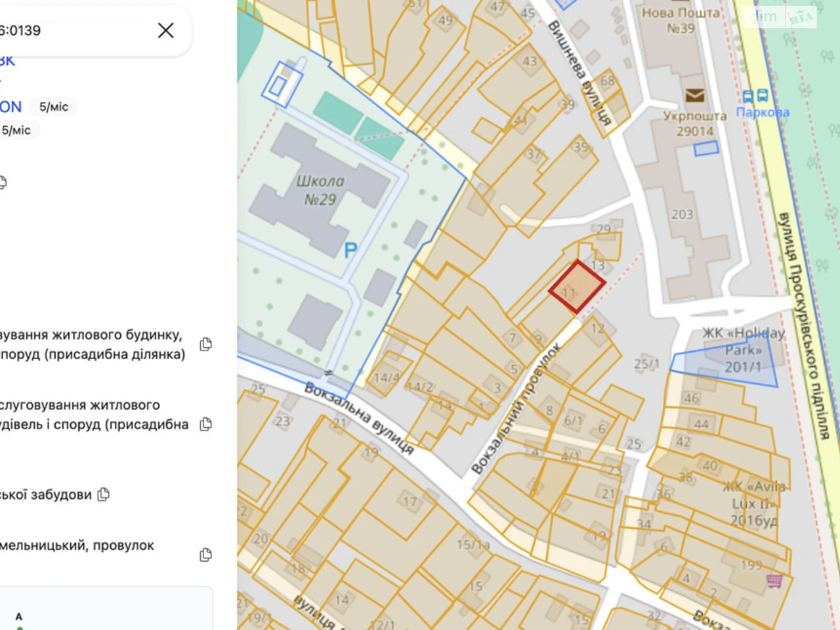Click parcel label 6/1 on the map

pyautogui.click(x=573, y=421)
